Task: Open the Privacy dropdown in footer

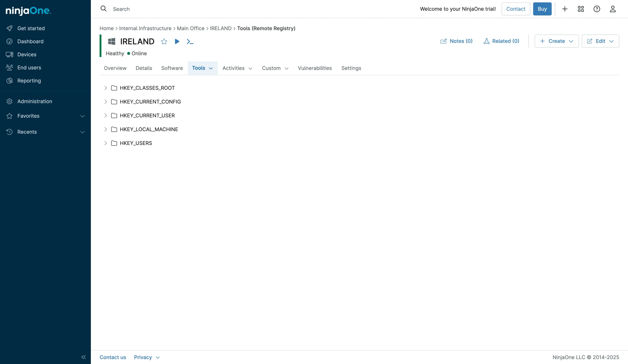Action: (x=147, y=357)
